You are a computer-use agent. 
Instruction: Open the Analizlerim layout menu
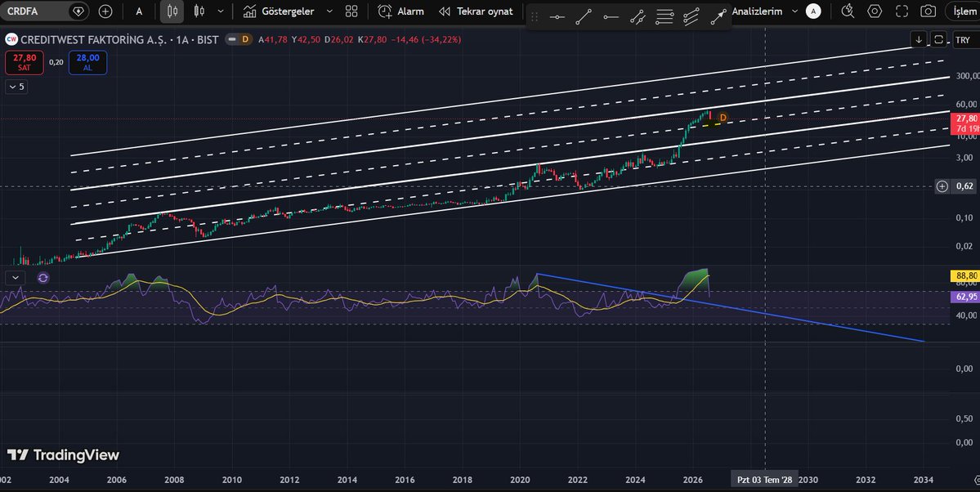(757, 11)
